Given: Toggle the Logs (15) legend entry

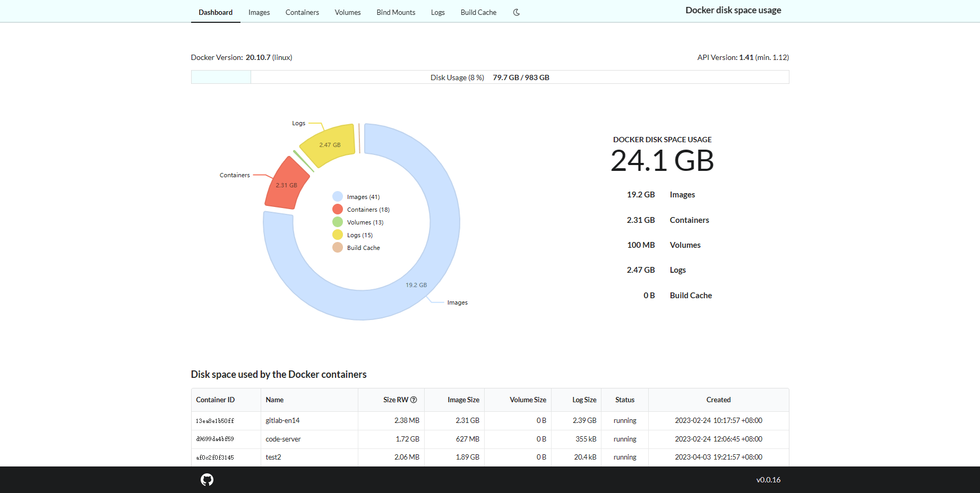Looking at the screenshot, I should click(x=360, y=235).
